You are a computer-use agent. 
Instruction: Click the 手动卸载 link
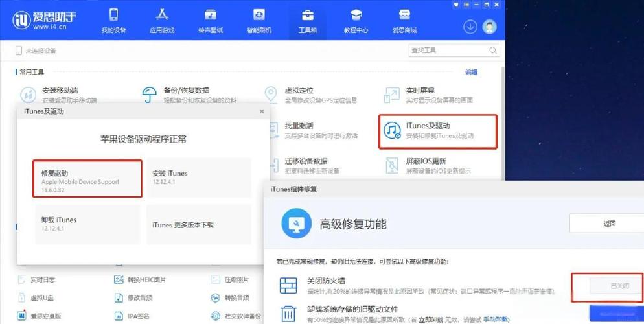click(496, 319)
